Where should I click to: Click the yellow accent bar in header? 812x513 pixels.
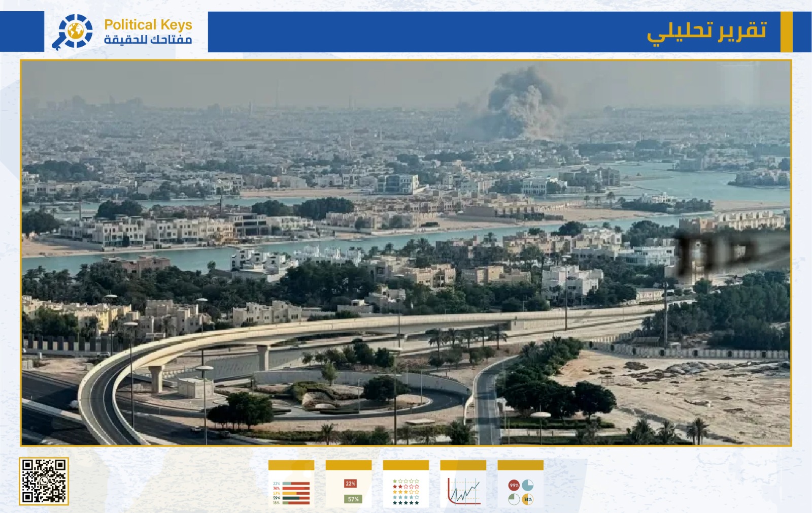[x=786, y=31]
